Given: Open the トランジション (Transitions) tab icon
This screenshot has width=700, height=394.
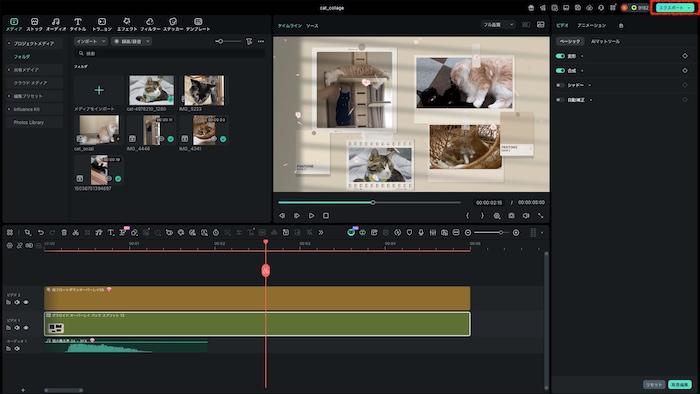Looking at the screenshot, I should point(102,21).
